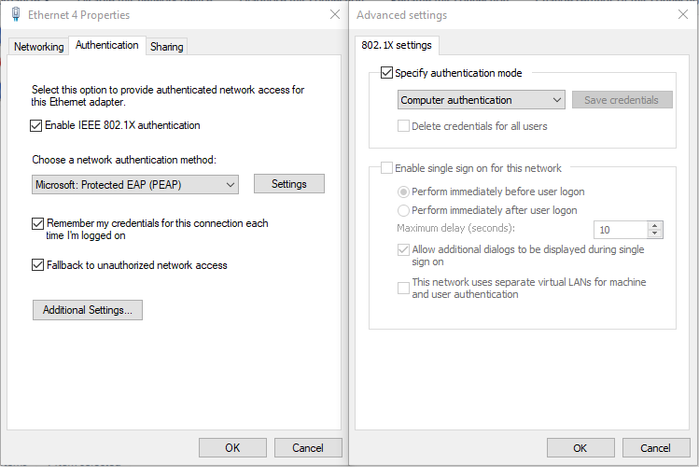This screenshot has width=699, height=467.
Task: Expand the network authentication method dropdown
Action: [135, 184]
